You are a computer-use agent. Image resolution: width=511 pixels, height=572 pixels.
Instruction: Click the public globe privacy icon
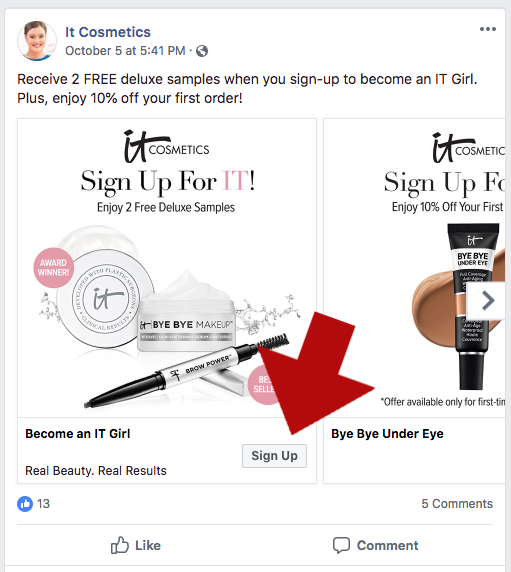(x=202, y=51)
